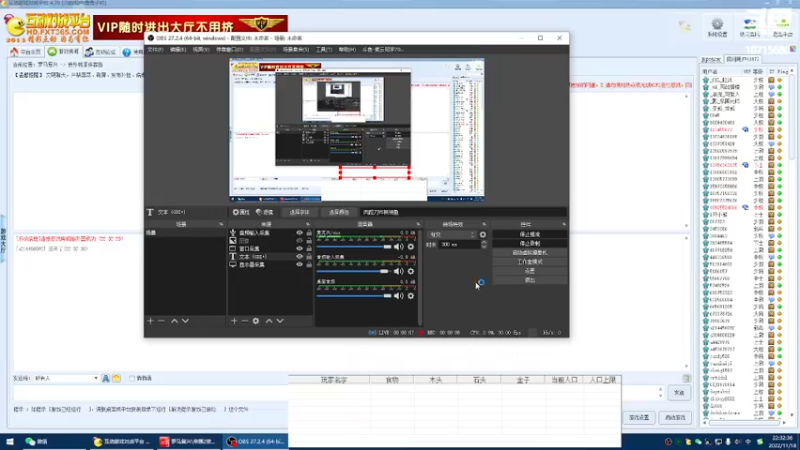Click Select Color in the source toolbar
The image size is (800, 450).
pyautogui.click(x=339, y=212)
